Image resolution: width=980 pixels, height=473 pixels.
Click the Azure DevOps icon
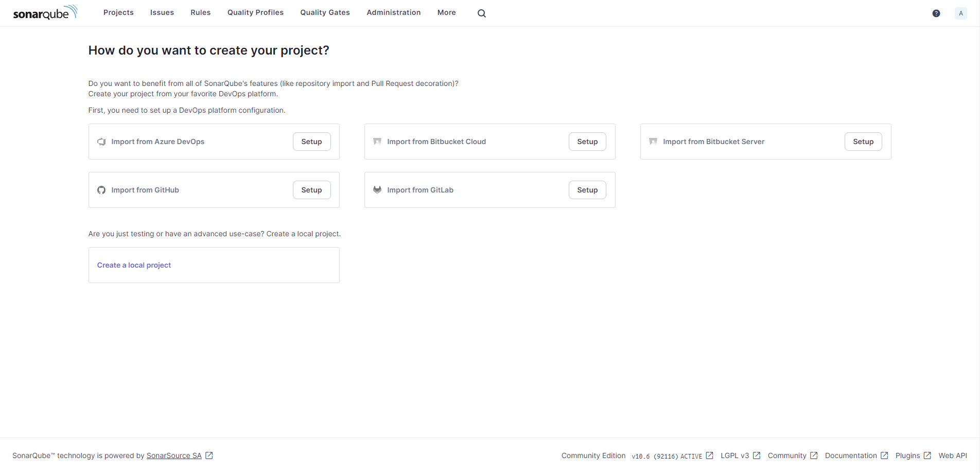[101, 141]
